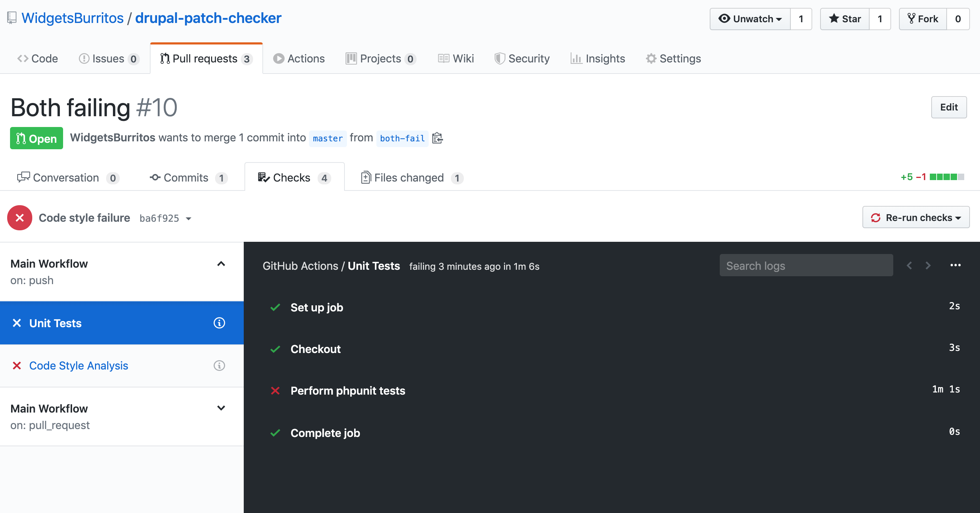This screenshot has width=980, height=513.
Task: Open the Projects tab
Action: 380,58
